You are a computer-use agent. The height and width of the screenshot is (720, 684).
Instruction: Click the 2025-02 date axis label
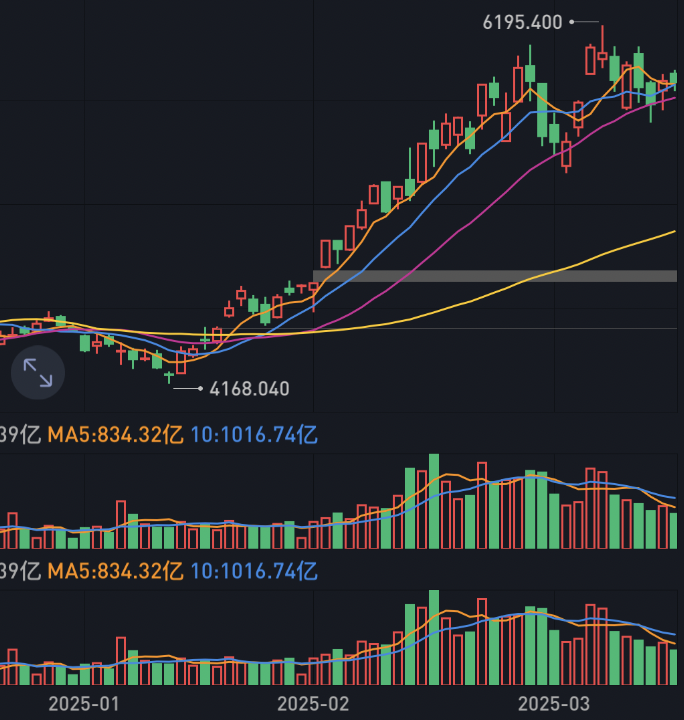(x=313, y=704)
